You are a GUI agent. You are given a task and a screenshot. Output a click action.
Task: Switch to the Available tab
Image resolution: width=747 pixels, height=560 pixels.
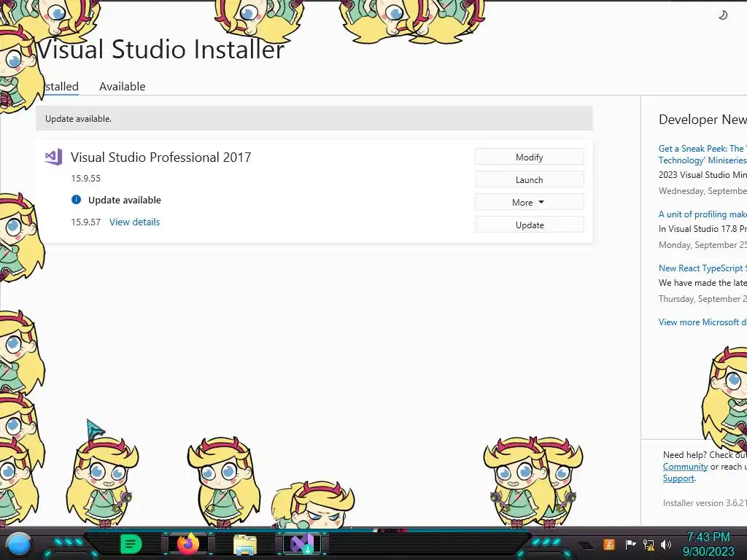tap(123, 86)
